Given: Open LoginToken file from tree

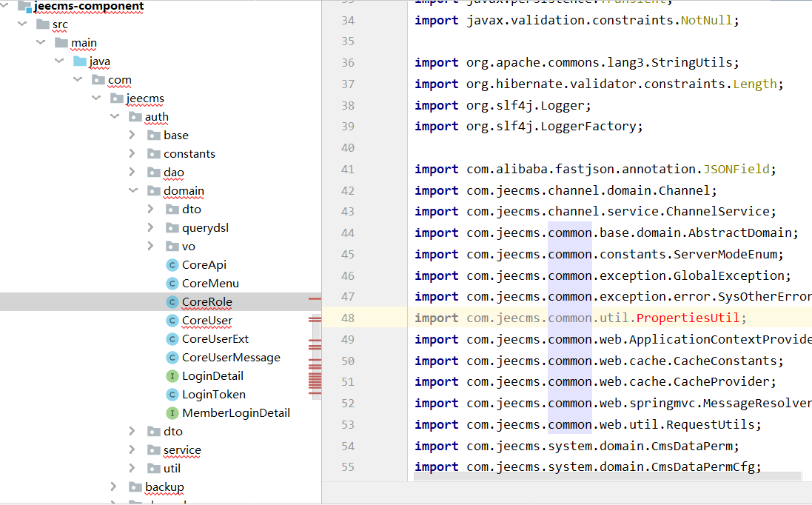Looking at the screenshot, I should coord(213,395).
